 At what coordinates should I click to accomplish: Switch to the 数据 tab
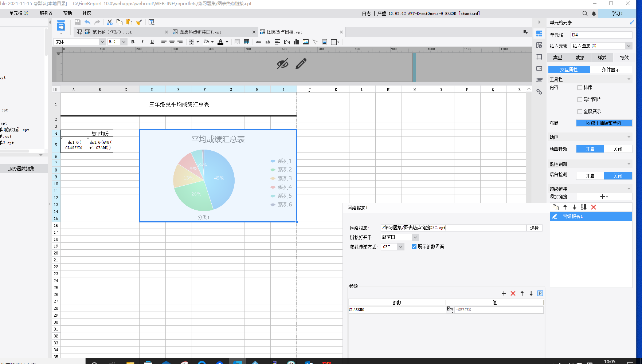580,58
